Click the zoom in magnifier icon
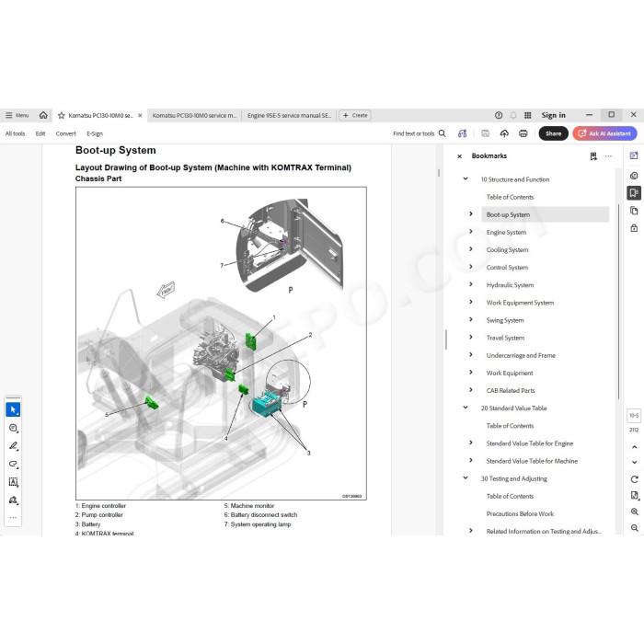This screenshot has width=644, height=644. click(x=634, y=512)
